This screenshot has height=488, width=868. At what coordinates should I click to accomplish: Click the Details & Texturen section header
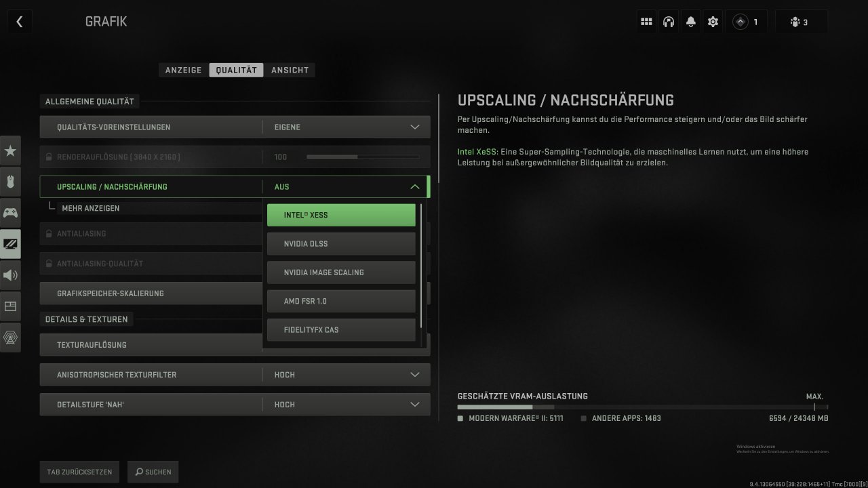(x=86, y=319)
